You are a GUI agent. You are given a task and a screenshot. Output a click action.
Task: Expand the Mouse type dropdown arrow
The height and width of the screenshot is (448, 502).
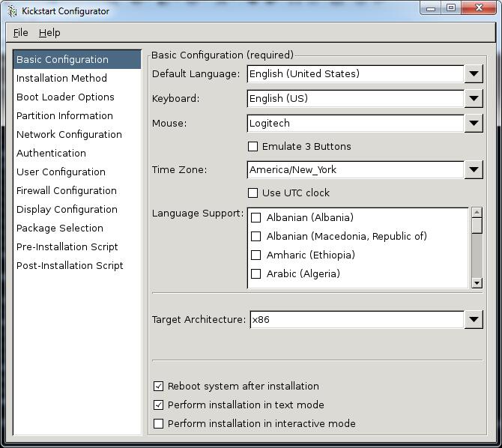point(473,123)
